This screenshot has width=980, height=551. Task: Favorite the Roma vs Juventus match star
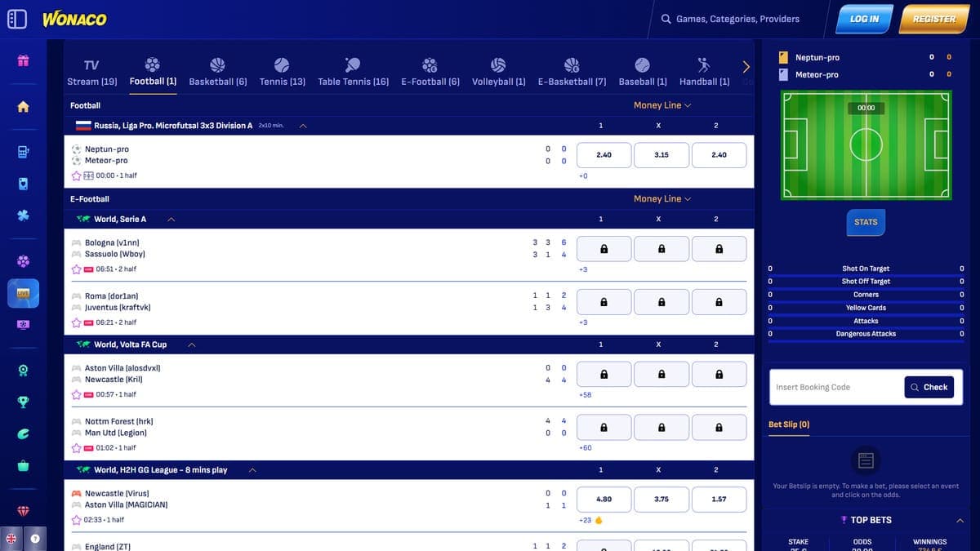pyautogui.click(x=76, y=322)
